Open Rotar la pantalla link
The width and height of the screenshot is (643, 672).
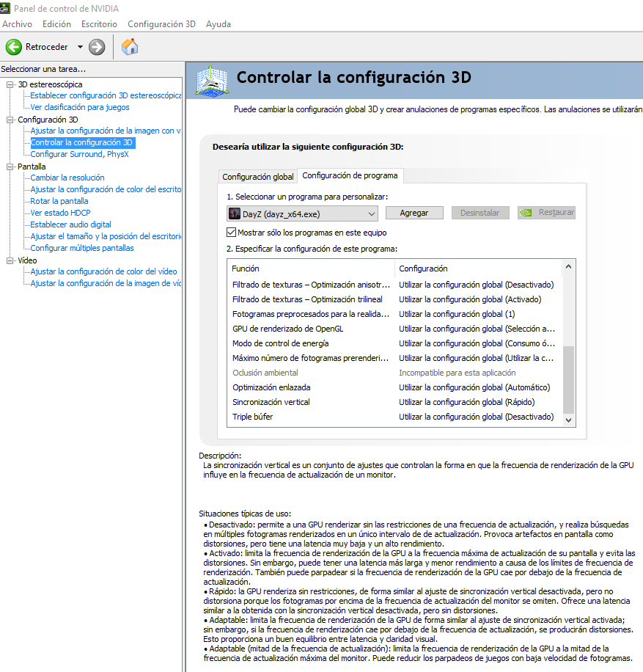click(59, 201)
